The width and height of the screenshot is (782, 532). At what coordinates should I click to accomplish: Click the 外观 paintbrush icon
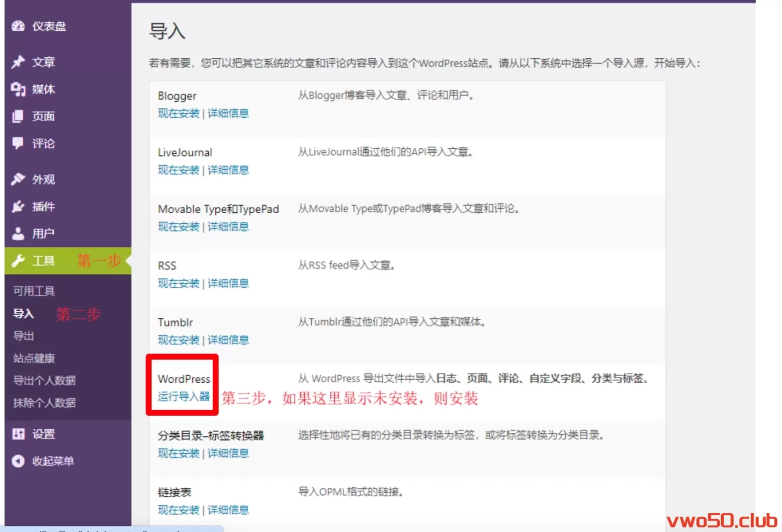click(x=18, y=179)
